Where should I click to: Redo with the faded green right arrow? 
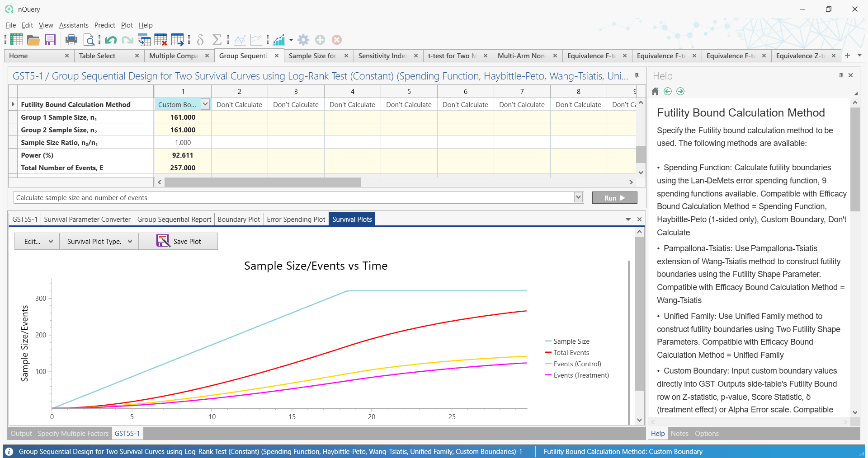[x=127, y=40]
